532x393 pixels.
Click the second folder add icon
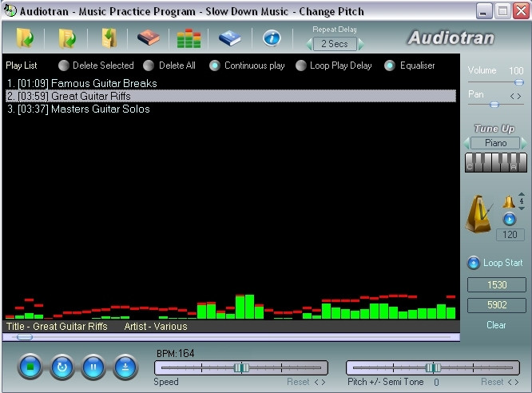pos(67,38)
